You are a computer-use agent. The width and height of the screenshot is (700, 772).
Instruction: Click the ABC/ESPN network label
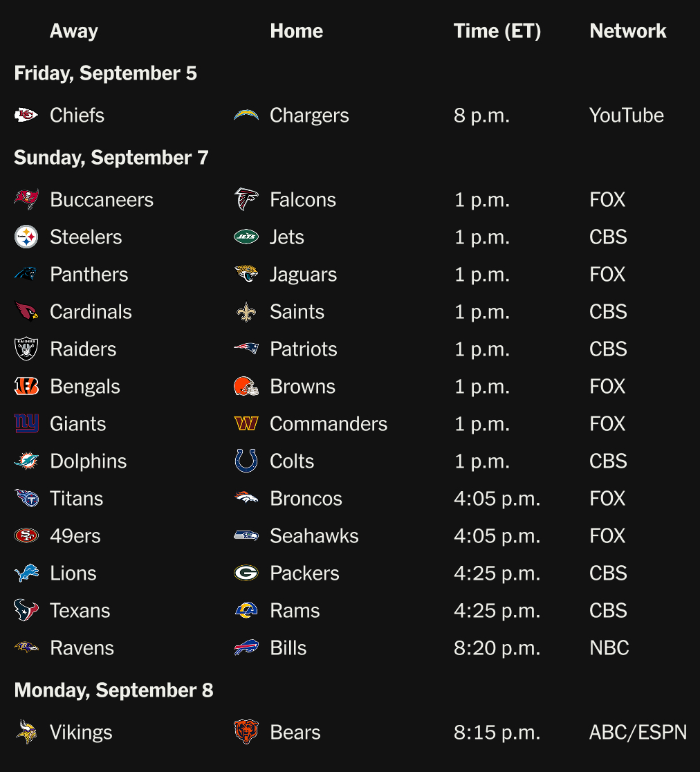coord(638,733)
